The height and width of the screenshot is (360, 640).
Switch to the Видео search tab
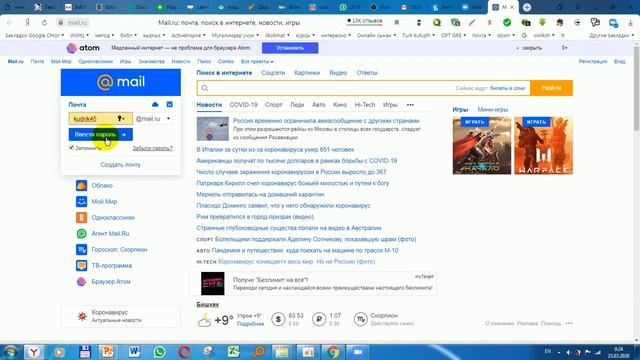tap(338, 73)
